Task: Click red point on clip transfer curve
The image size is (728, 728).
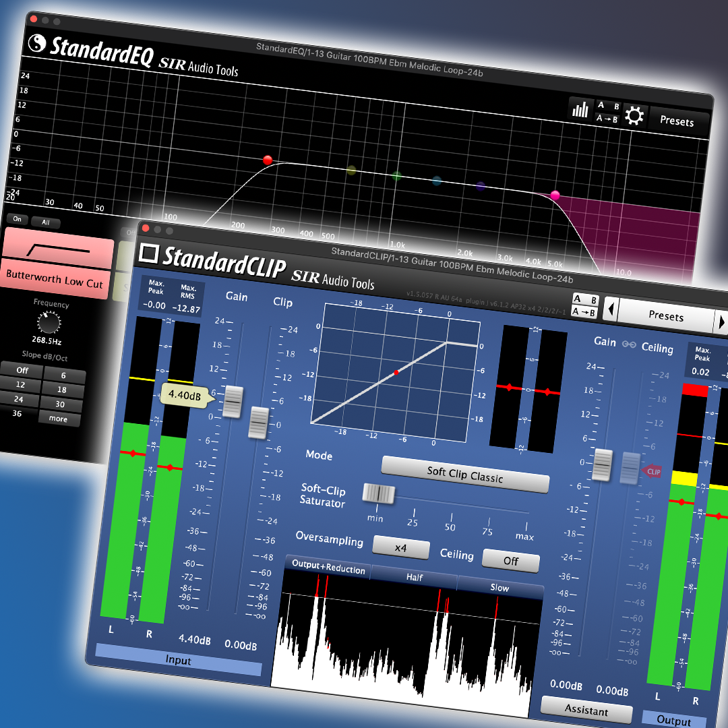Action: click(396, 372)
